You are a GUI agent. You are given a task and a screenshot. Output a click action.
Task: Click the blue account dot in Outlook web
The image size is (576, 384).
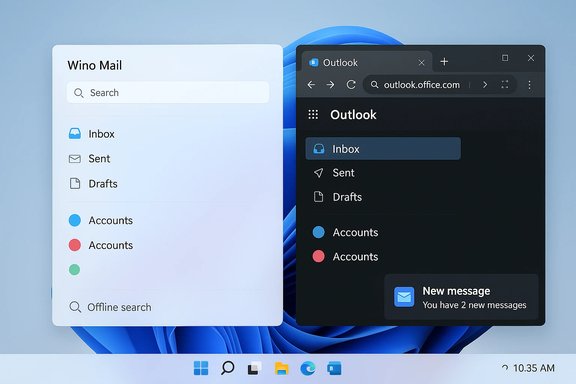click(318, 232)
